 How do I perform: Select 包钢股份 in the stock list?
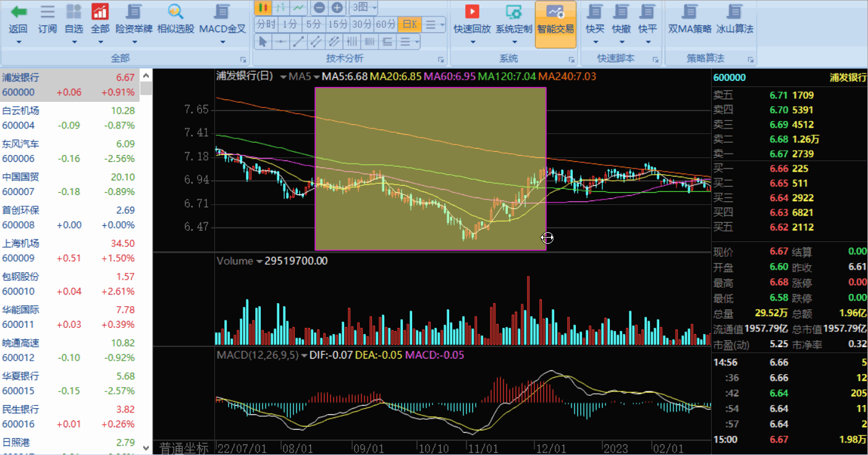point(70,284)
